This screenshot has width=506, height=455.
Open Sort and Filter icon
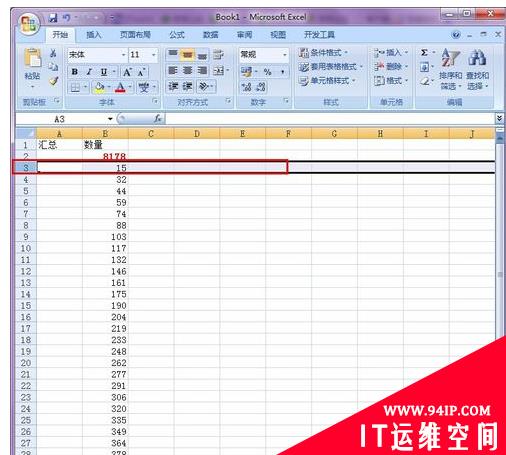coord(451,57)
